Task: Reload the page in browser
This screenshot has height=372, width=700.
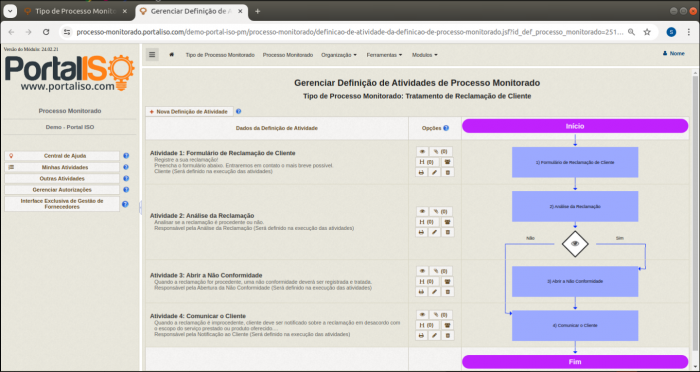Action: click(x=46, y=32)
